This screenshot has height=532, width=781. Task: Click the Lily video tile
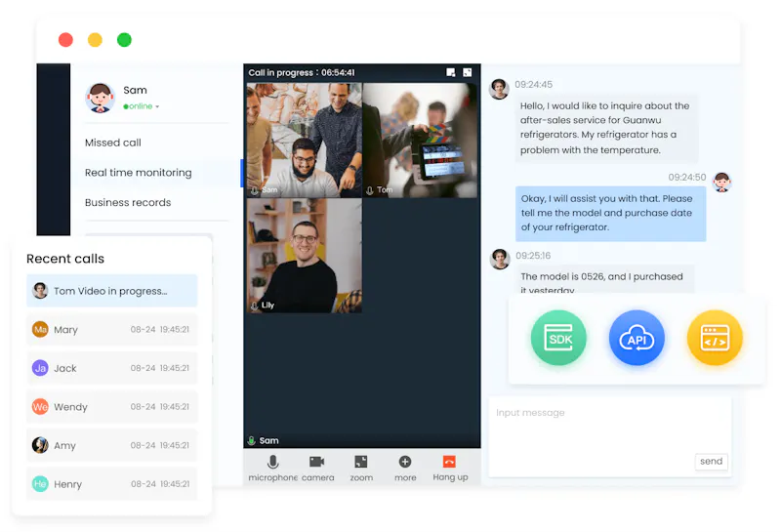point(305,256)
